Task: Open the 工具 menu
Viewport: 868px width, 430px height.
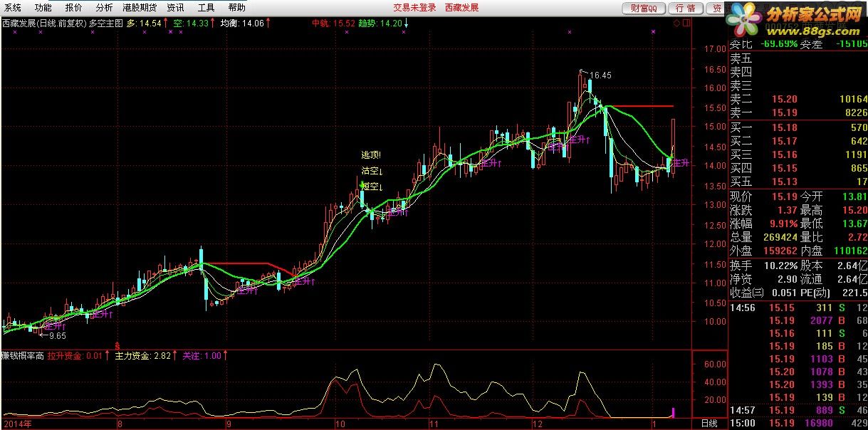Action: [x=206, y=8]
